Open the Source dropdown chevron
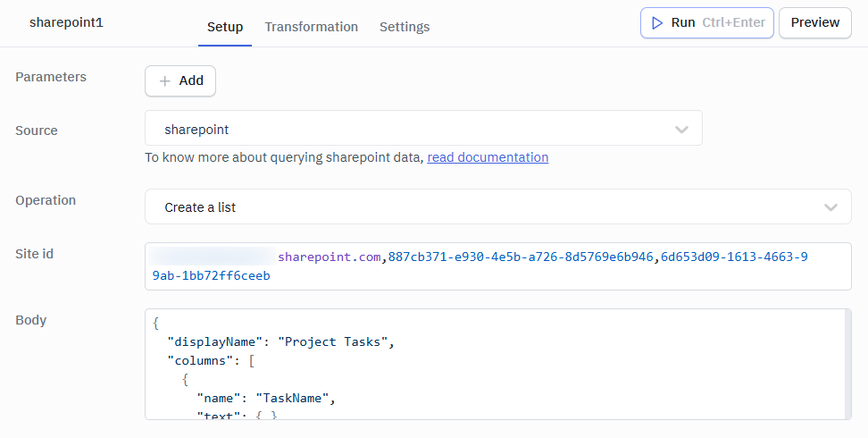Viewport: 868px width, 438px height. tap(681, 130)
